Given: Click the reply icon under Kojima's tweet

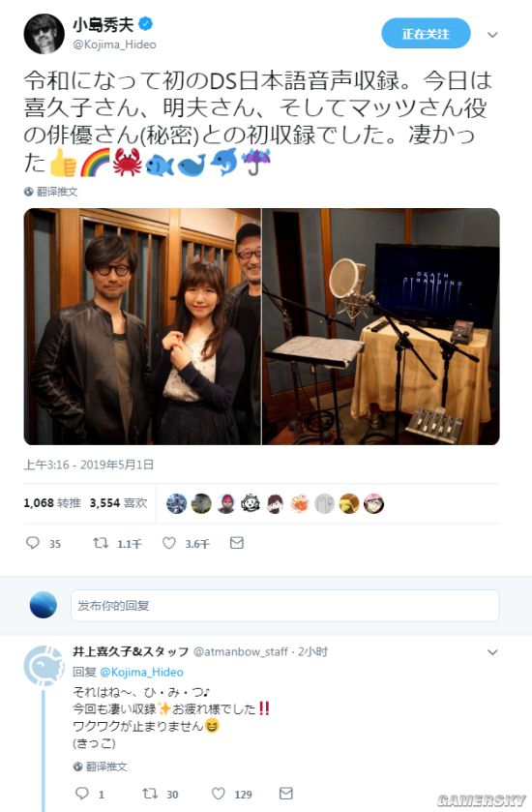Looking at the screenshot, I should coord(33,543).
